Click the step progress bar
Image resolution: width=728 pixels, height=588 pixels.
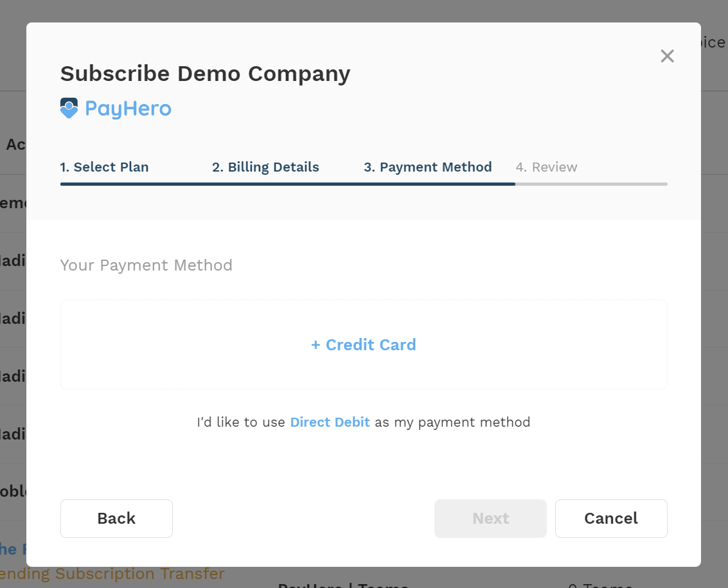364,184
